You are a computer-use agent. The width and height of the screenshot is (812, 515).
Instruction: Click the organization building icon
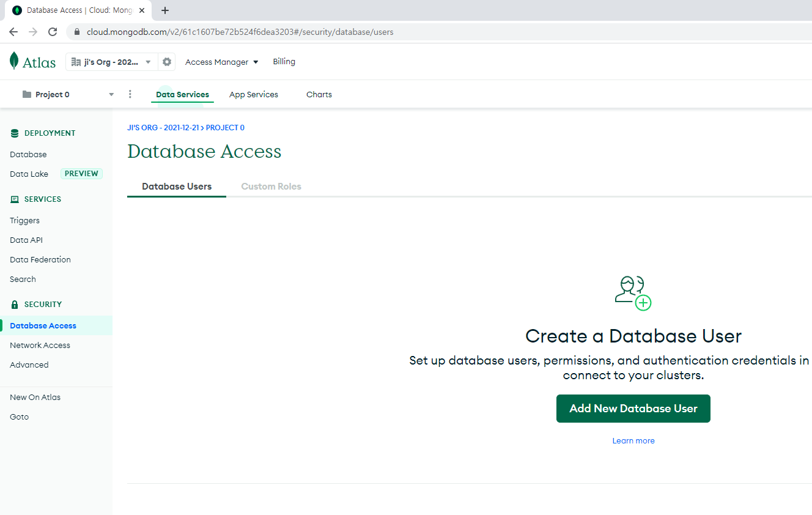pyautogui.click(x=76, y=62)
